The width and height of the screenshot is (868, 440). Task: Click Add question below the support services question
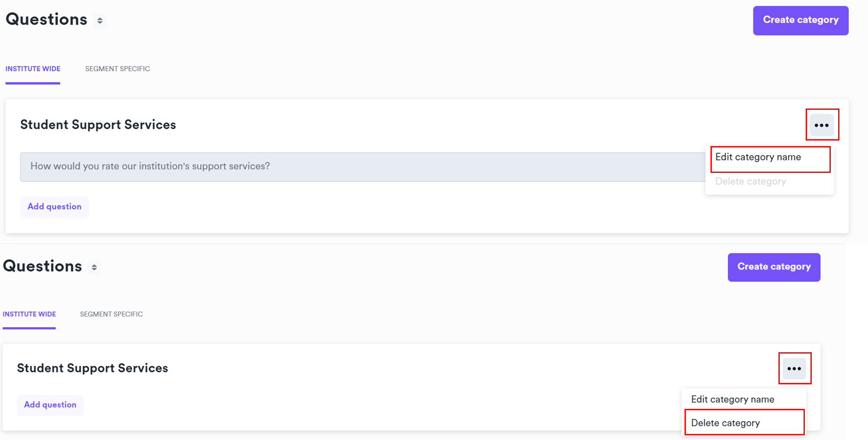coord(55,207)
